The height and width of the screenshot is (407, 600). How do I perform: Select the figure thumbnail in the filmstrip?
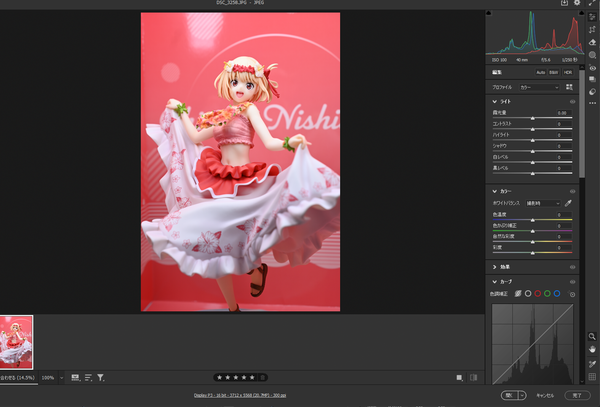(16, 342)
